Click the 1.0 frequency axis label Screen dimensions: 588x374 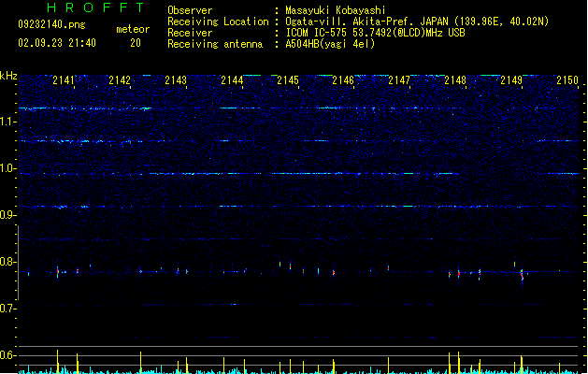[x=8, y=168]
